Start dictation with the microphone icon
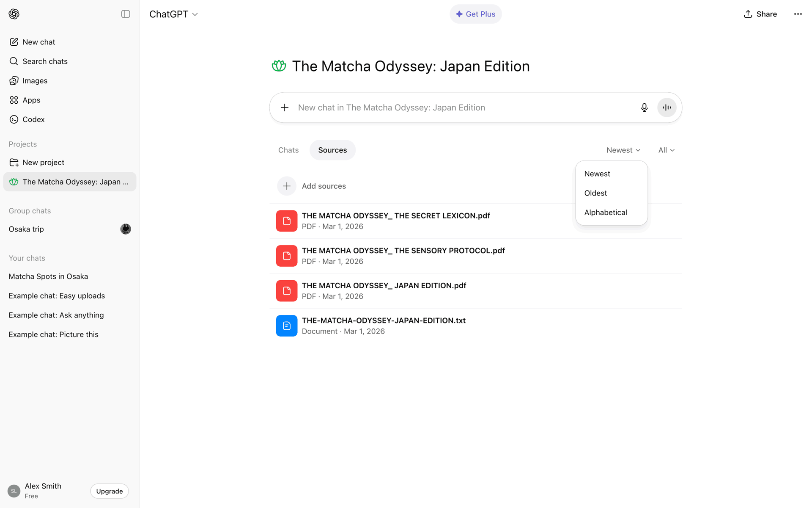Viewport: 812px width, 508px height. coord(644,108)
